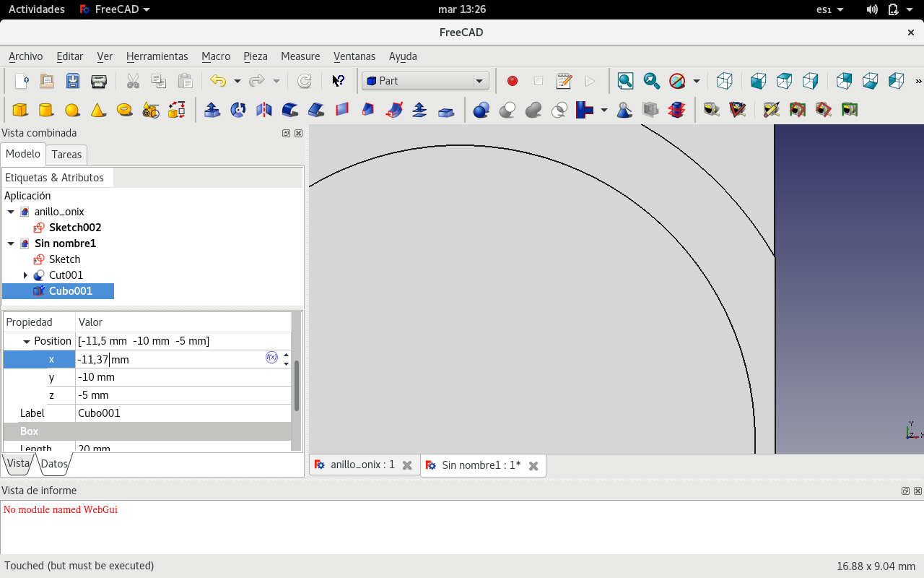Screen dimensions: 924x578
Task: Apply the Mirror tool
Action: tap(264, 110)
